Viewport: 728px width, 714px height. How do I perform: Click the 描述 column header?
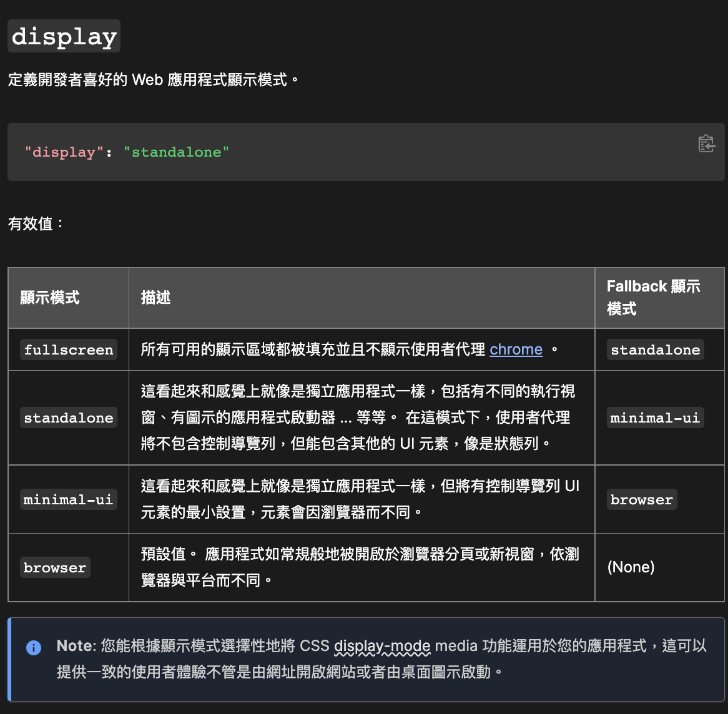pyautogui.click(x=155, y=298)
